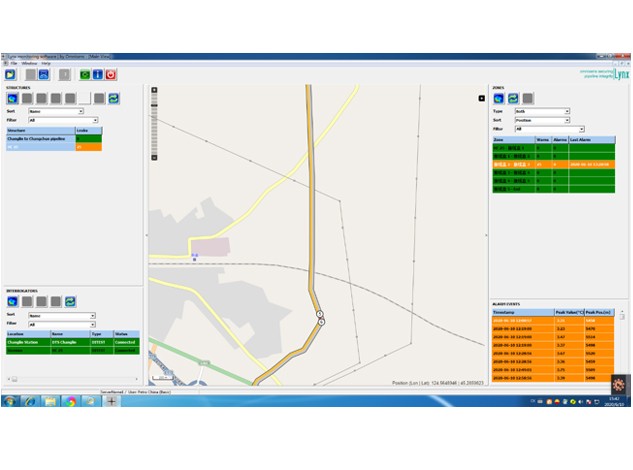This screenshot has width=633, height=470.
Task: Click the globe icon in Zones panel
Action: pyautogui.click(x=498, y=98)
